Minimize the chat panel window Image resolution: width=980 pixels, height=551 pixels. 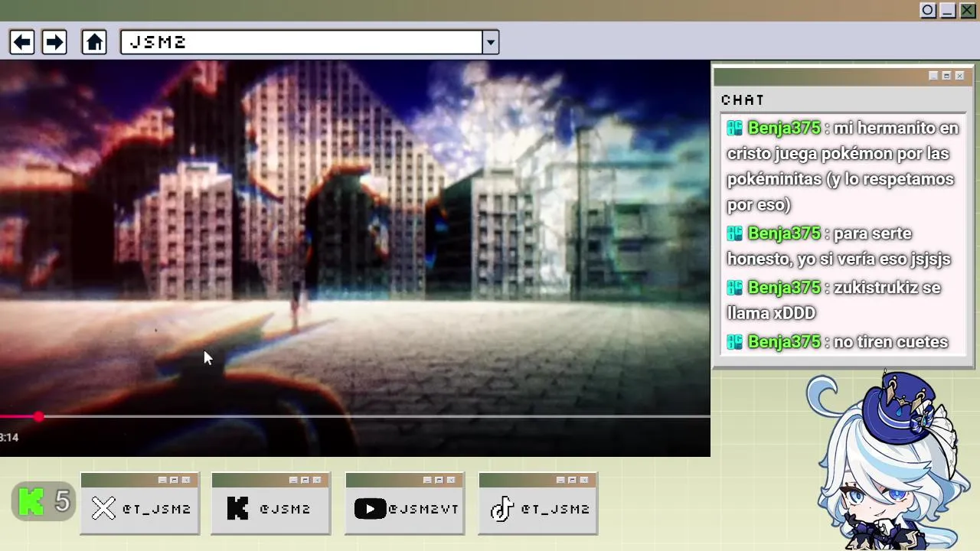pyautogui.click(x=933, y=76)
